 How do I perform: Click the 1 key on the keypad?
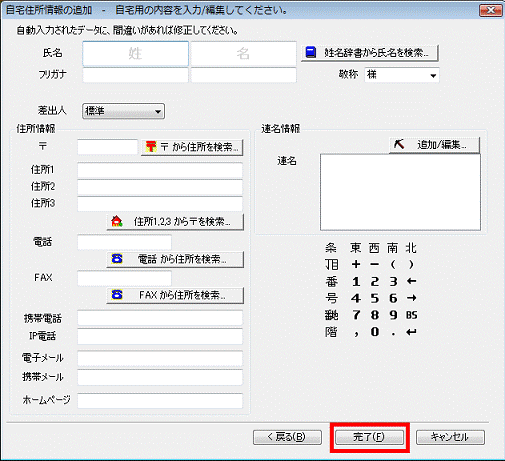click(x=356, y=282)
